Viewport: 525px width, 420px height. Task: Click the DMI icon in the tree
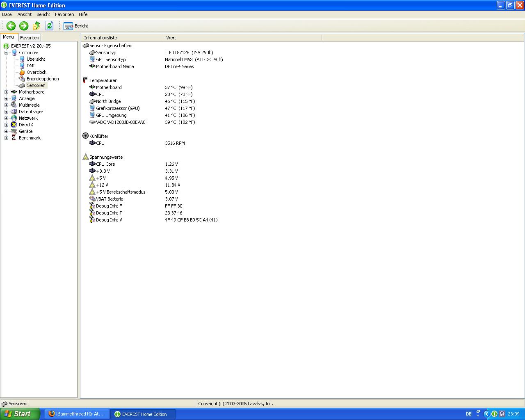[22, 66]
